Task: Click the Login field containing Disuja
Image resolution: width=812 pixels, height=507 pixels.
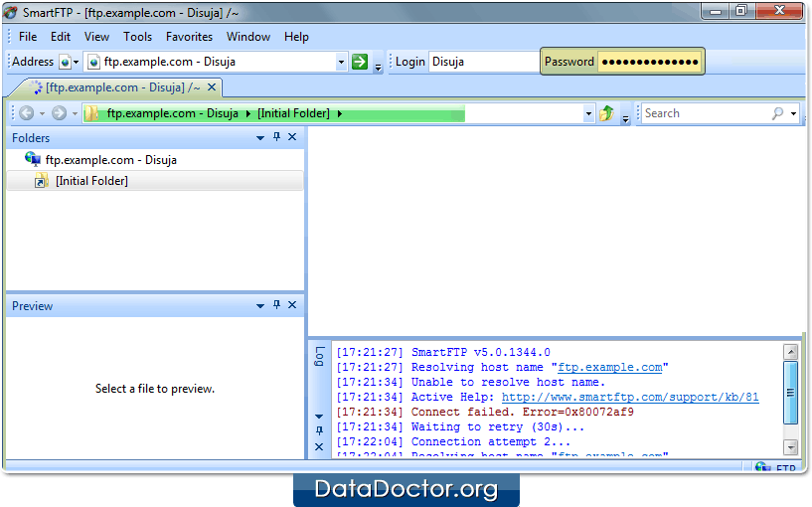Action: [484, 62]
